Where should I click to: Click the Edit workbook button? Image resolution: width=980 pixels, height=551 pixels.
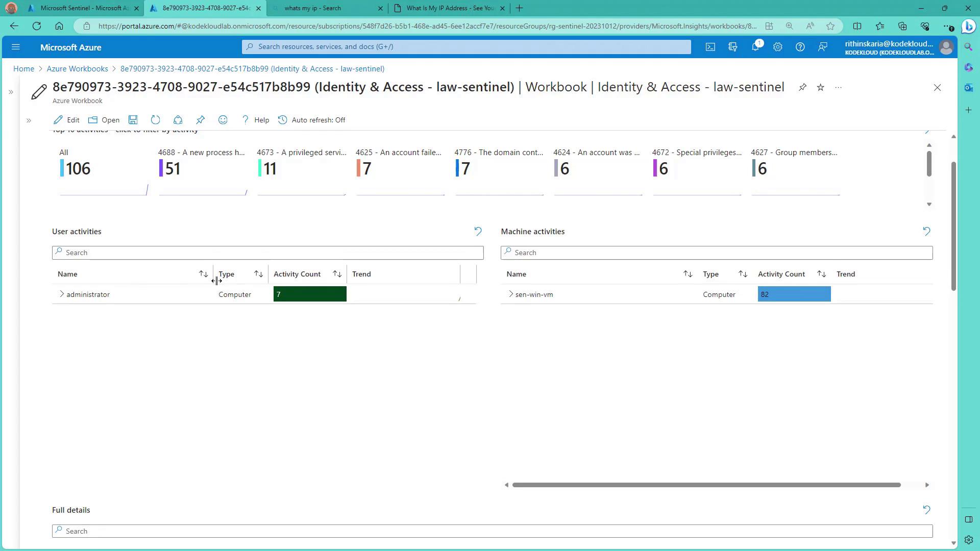(x=66, y=120)
